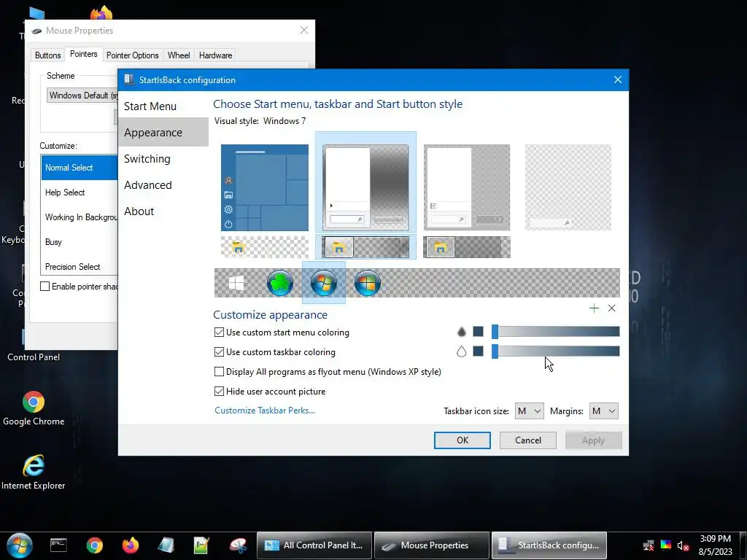Click the OK button

click(x=462, y=440)
